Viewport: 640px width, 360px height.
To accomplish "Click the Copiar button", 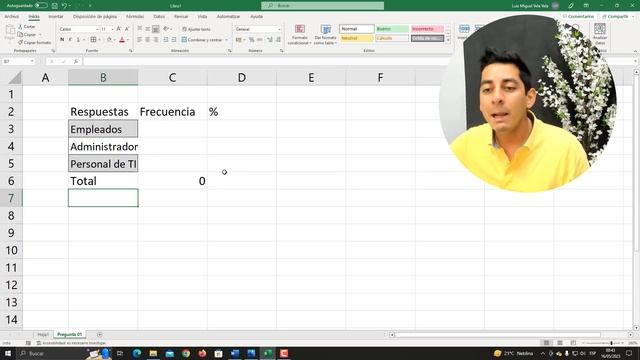I will [27, 35].
